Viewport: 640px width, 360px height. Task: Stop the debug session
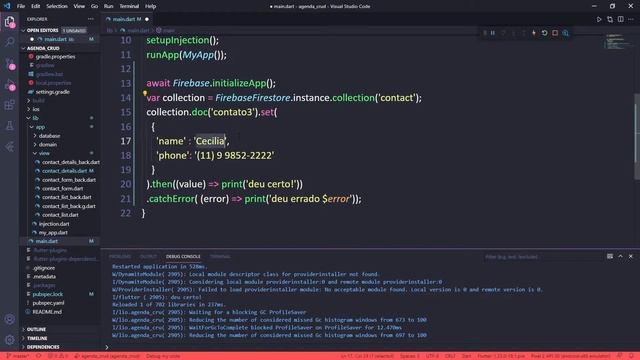pyautogui.click(x=555, y=33)
